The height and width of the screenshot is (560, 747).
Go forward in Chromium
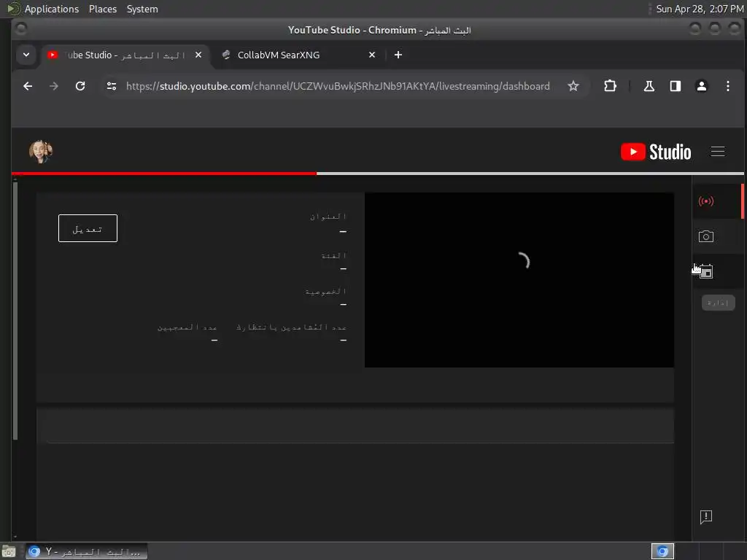point(54,86)
